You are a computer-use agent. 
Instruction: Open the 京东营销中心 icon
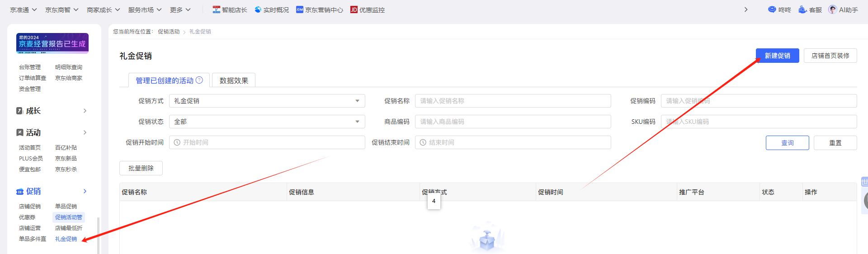click(x=300, y=9)
